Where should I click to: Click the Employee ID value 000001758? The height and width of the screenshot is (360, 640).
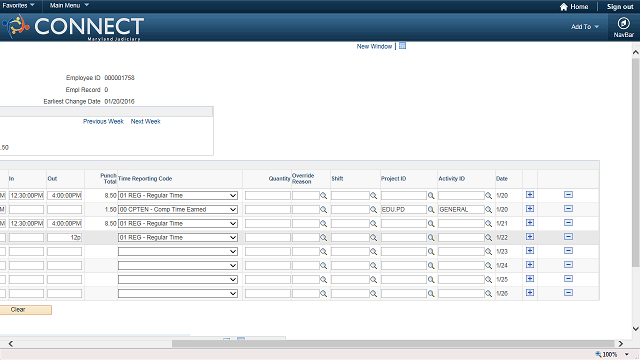pyautogui.click(x=119, y=78)
